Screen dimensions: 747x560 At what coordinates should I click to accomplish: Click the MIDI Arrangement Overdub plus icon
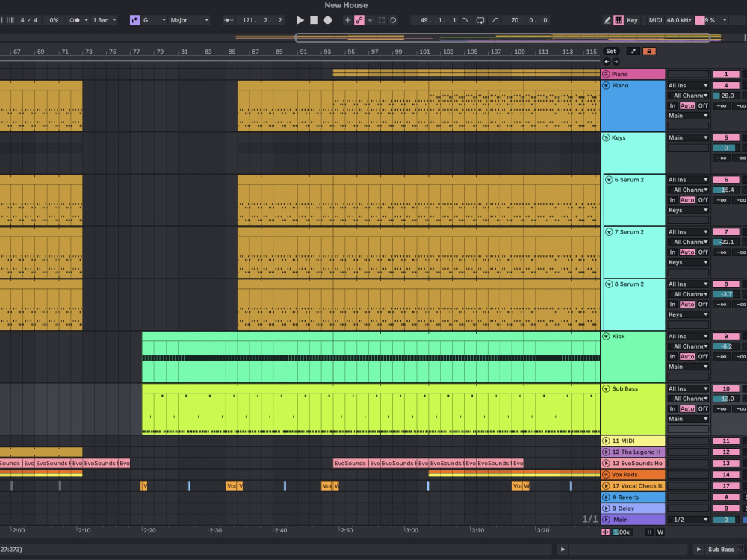(348, 20)
